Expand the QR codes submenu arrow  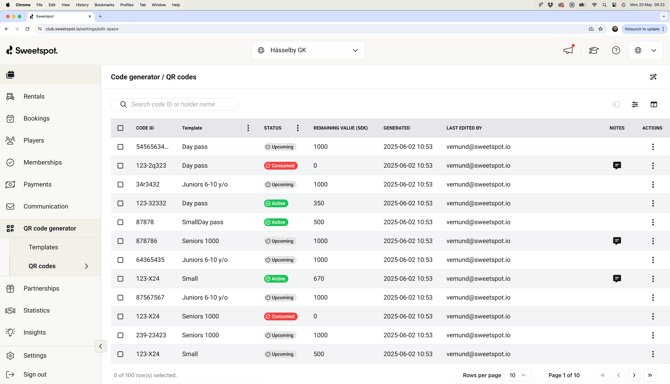tap(86, 266)
